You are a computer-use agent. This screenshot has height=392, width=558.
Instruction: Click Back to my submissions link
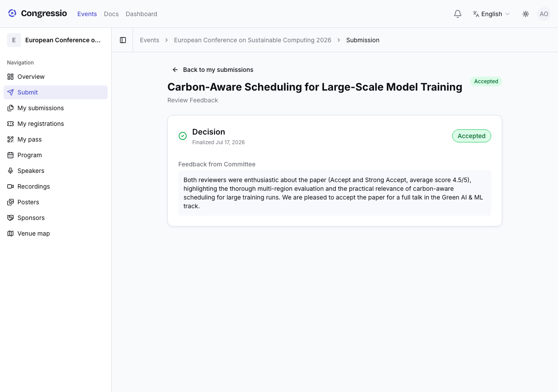[x=213, y=70]
